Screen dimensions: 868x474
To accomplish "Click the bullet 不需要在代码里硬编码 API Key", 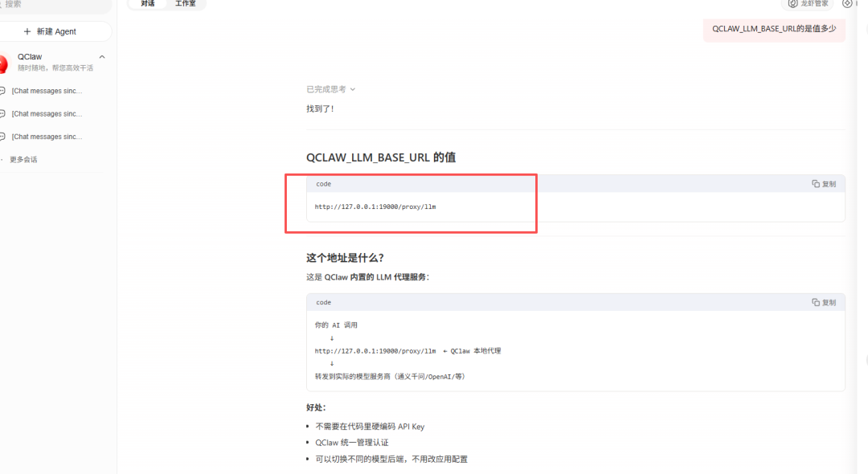I will 370,427.
